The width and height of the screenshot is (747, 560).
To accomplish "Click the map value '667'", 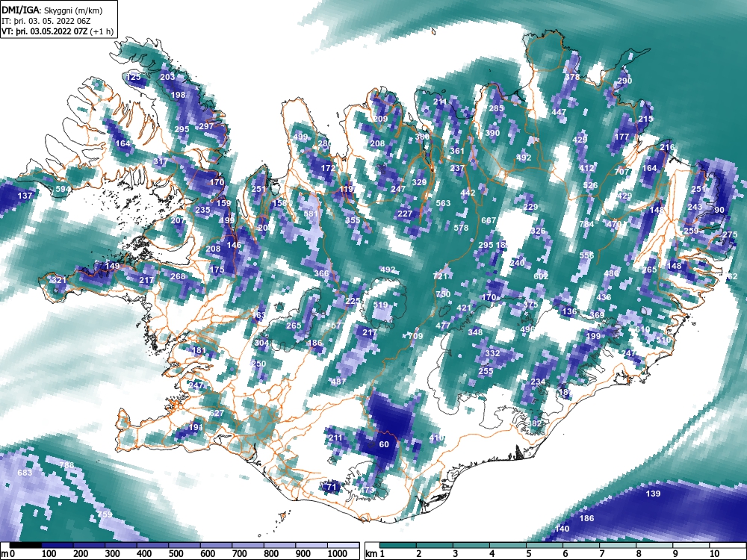I will point(489,220).
